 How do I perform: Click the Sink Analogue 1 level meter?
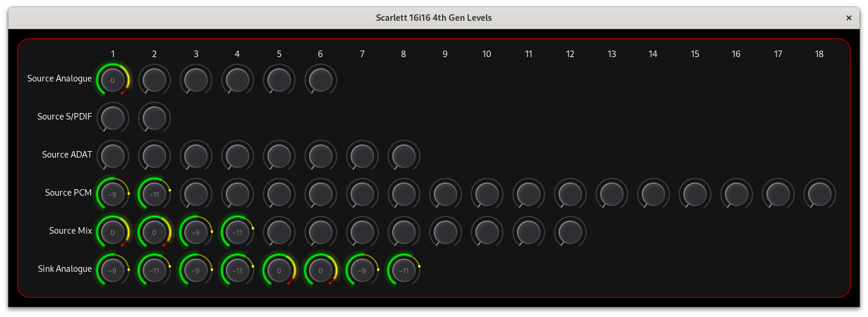click(113, 269)
